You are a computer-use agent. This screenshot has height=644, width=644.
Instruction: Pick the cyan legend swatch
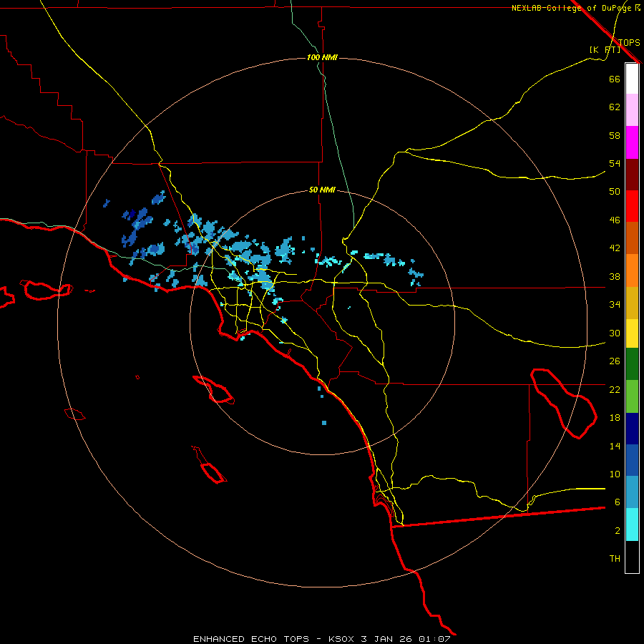(x=632, y=525)
